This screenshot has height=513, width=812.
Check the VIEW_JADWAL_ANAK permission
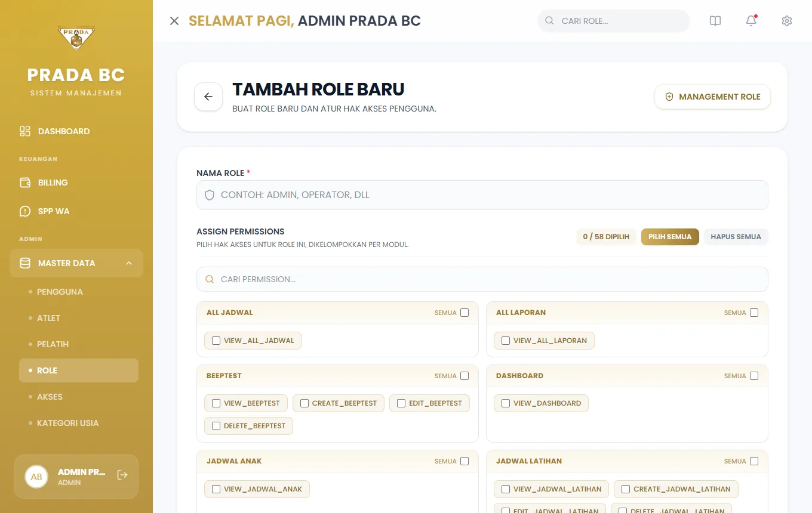[216, 489]
